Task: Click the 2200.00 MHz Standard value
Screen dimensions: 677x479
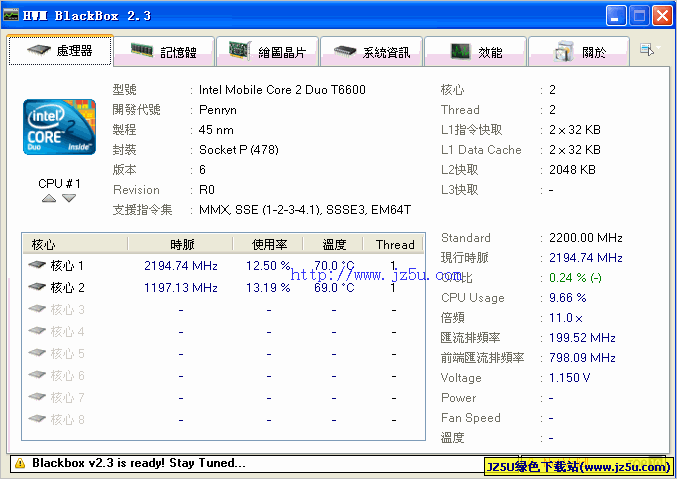Action: (x=585, y=238)
